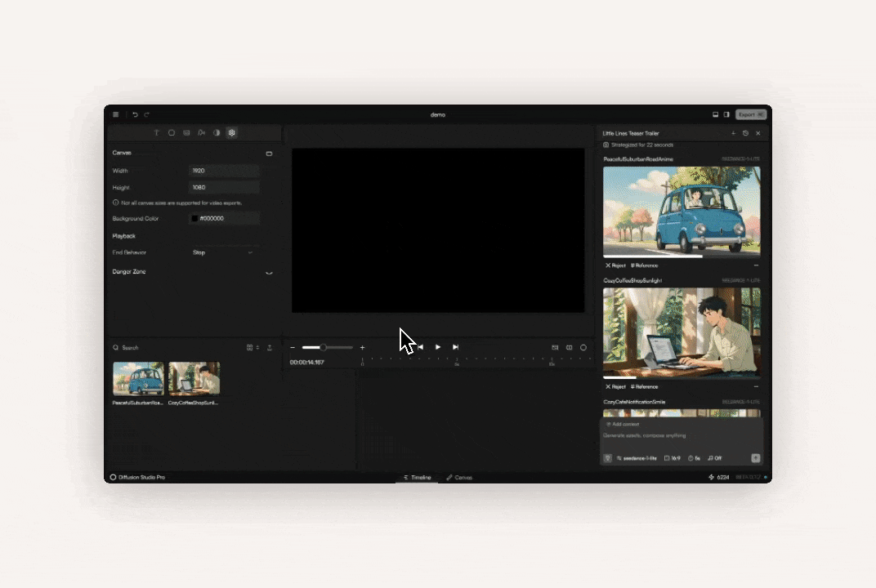This screenshot has height=588, width=876.
Task: Select the CozyCoffeeShopSunli... media thumbnail
Action: (194, 379)
